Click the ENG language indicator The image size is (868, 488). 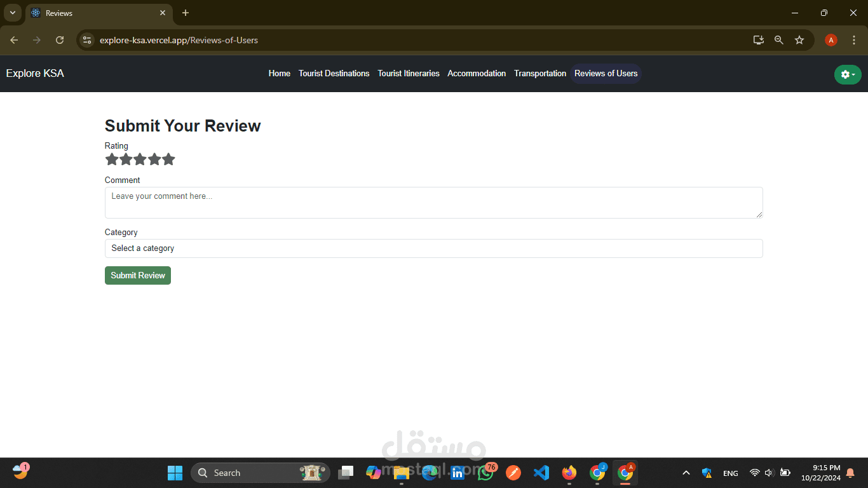(731, 473)
